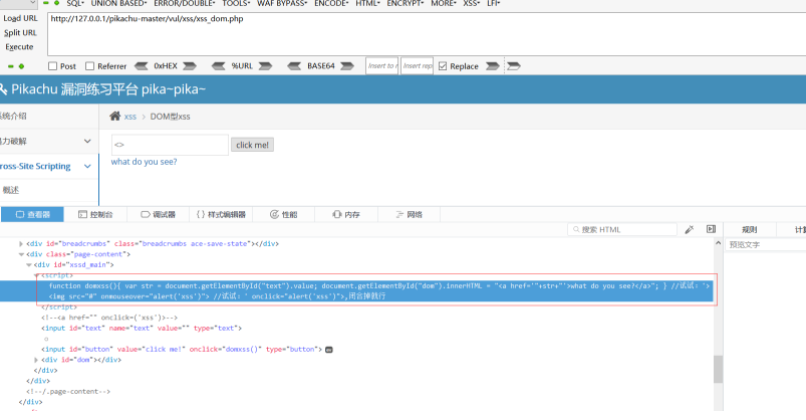Click the outlined arrow after the Replace arrow
The image size is (806, 420).
click(x=514, y=66)
